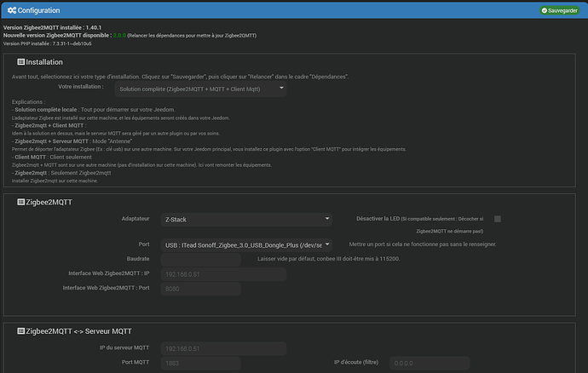Click the 'Solution complète locale' explanation line
Screen dimensions: 588x373
94,110
